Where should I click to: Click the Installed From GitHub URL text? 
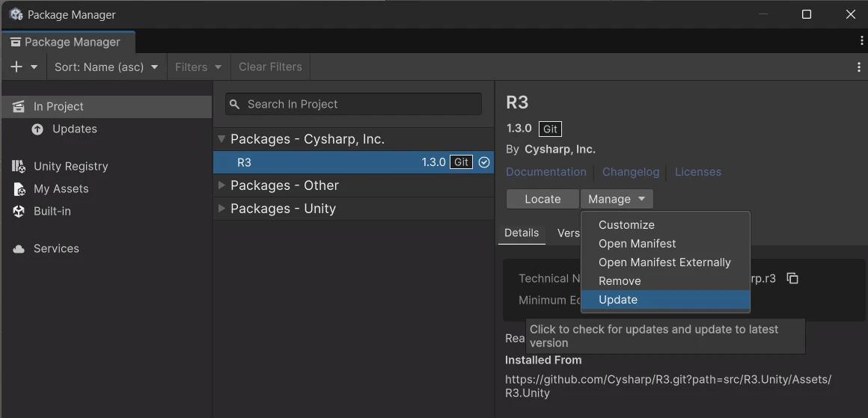point(668,387)
